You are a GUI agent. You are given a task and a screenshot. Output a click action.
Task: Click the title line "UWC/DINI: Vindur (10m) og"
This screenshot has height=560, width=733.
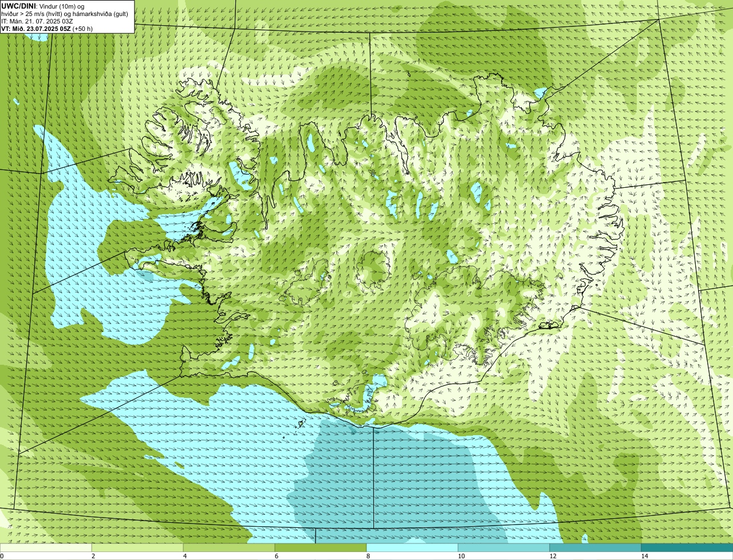coord(43,6)
